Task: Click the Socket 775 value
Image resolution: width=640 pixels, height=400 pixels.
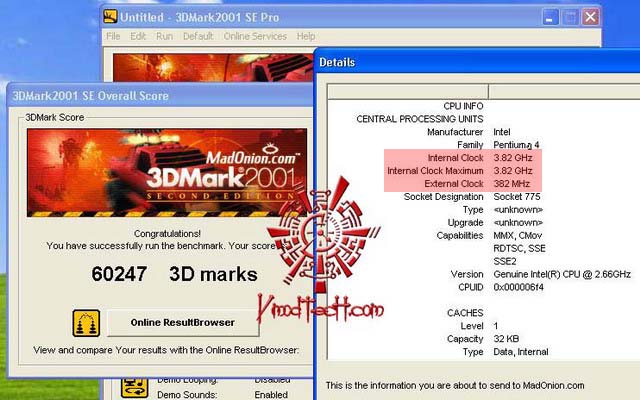Action: pyautogui.click(x=517, y=197)
